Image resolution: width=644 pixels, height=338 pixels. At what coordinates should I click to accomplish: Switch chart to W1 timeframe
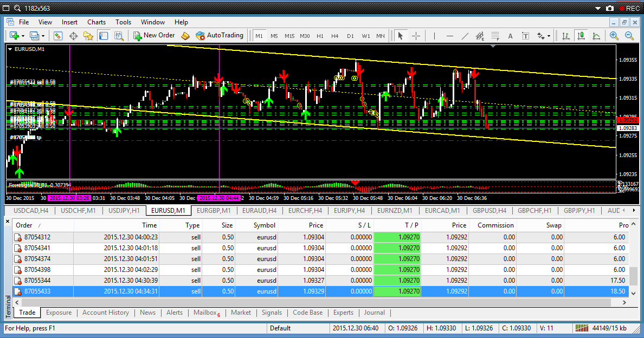pos(365,36)
